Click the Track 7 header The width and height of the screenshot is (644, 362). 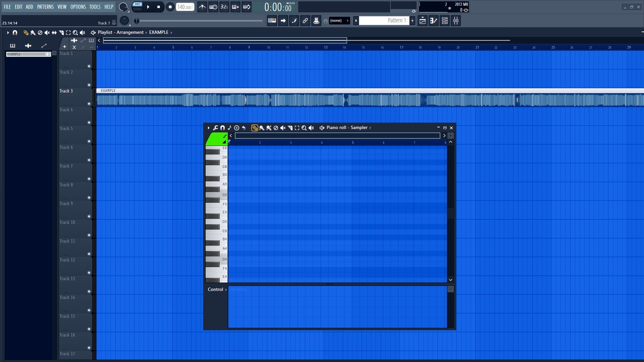76,172
